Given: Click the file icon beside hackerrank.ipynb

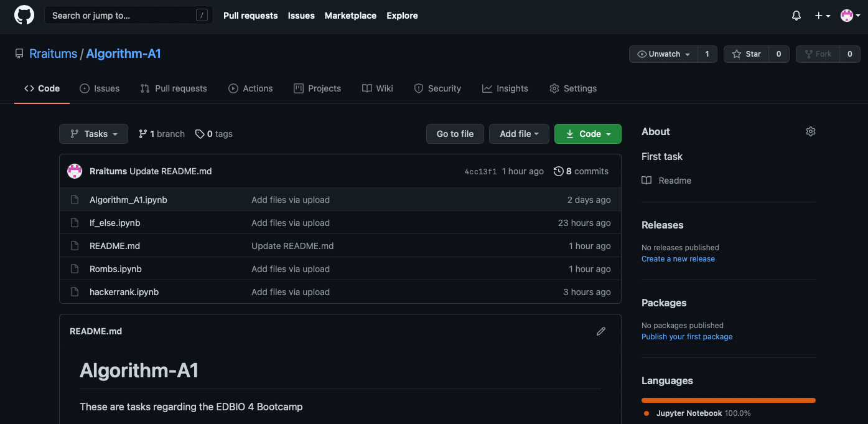Looking at the screenshot, I should (x=75, y=292).
